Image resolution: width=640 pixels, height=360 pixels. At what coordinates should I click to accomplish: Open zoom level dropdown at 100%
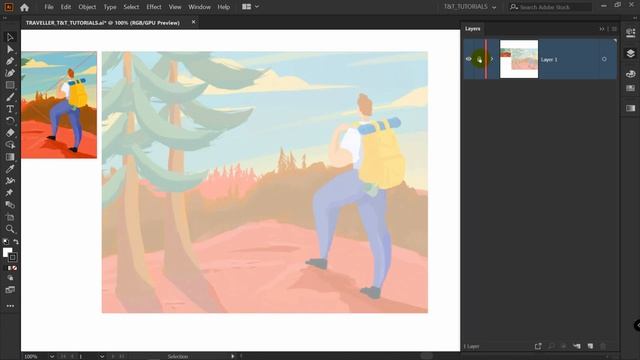click(52, 356)
